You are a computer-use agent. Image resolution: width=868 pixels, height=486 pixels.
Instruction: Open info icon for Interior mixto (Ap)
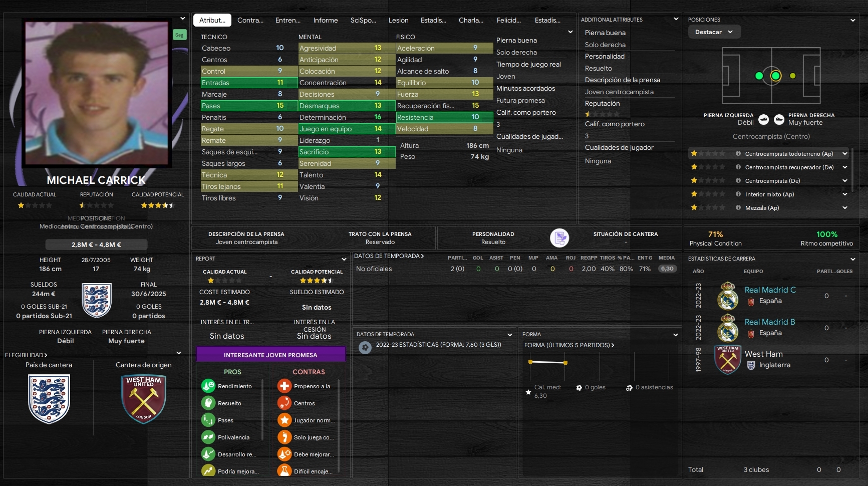pos(738,194)
